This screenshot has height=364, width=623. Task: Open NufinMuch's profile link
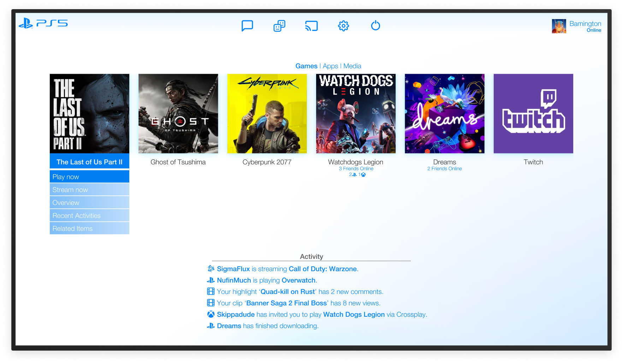(234, 280)
